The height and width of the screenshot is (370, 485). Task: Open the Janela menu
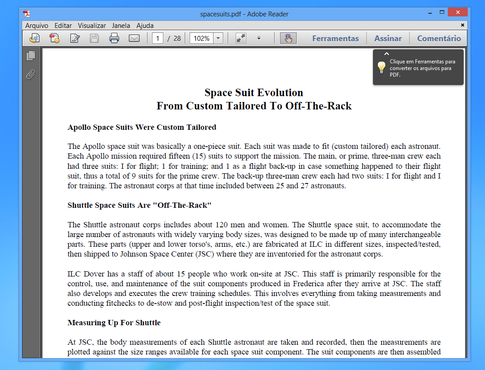[x=121, y=25]
